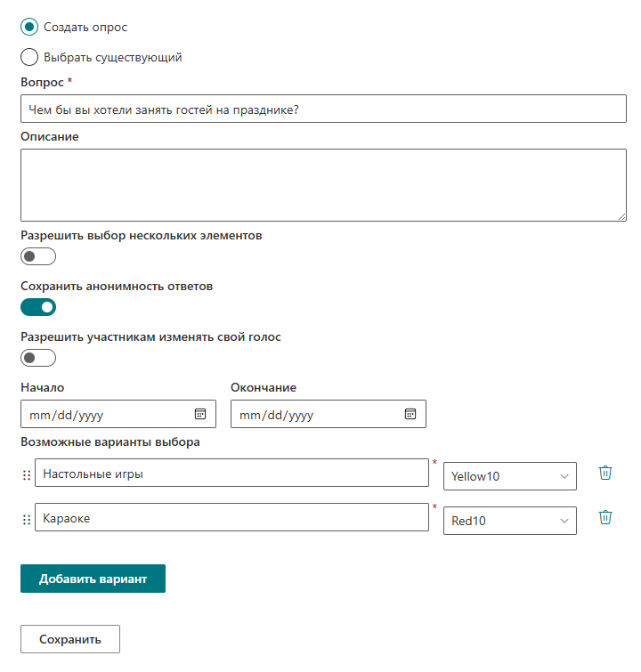Viewport: 641px width, 672px height.
Task: Click into the Описание text area
Action: (323, 185)
